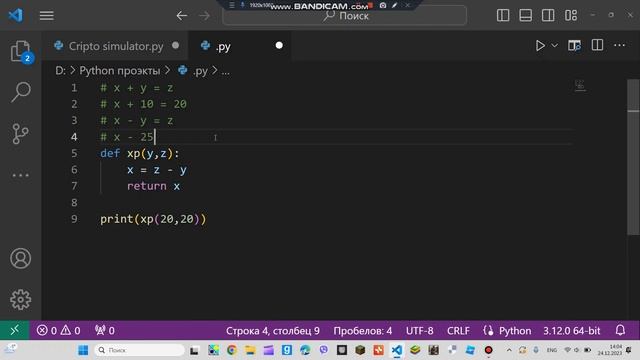The image size is (640, 360).
Task: Click the ports forwarded indicator showing 0
Action: point(104,330)
